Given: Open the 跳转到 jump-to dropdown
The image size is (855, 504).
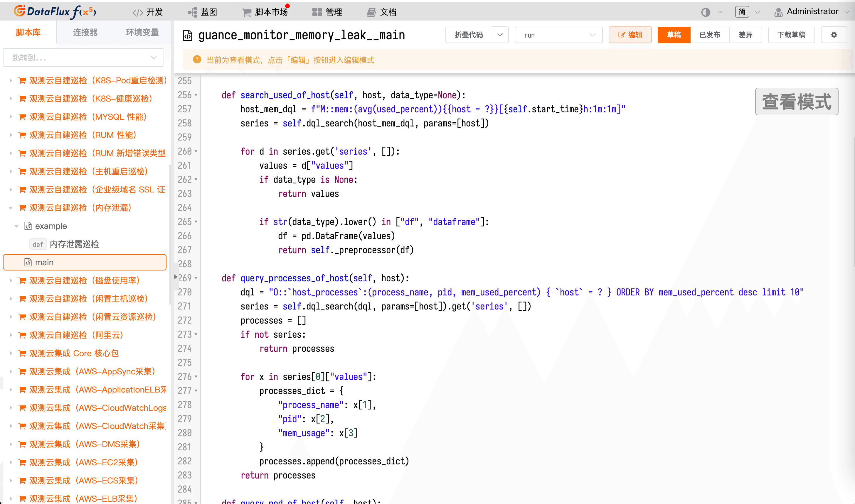Looking at the screenshot, I should point(84,58).
